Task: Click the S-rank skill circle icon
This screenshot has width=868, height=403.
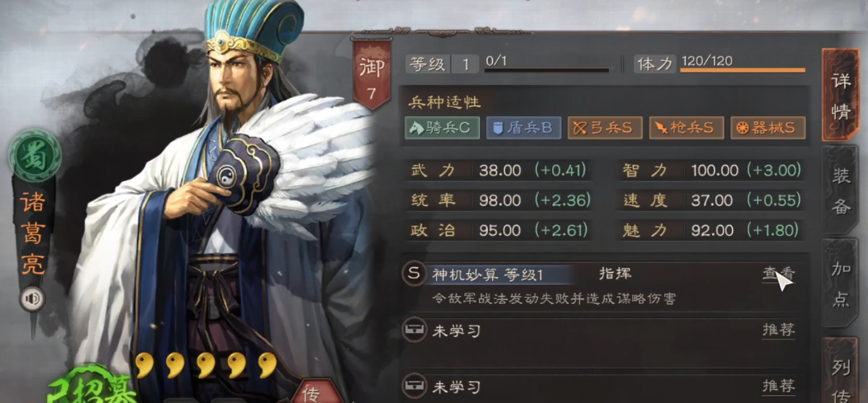Action: pos(414,274)
